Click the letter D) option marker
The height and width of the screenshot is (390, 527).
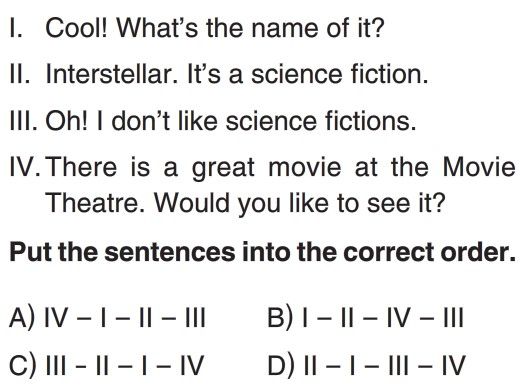281,365
